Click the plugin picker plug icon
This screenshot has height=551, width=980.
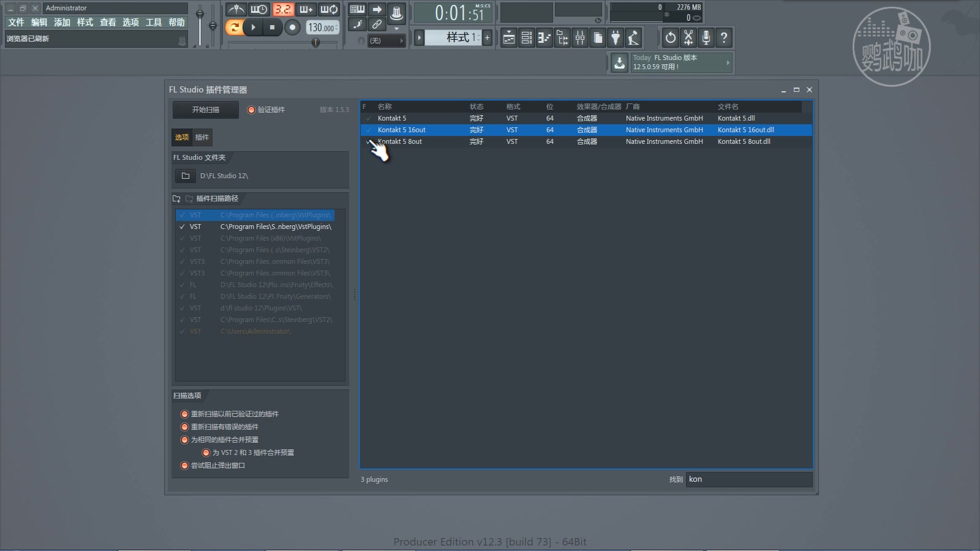616,38
